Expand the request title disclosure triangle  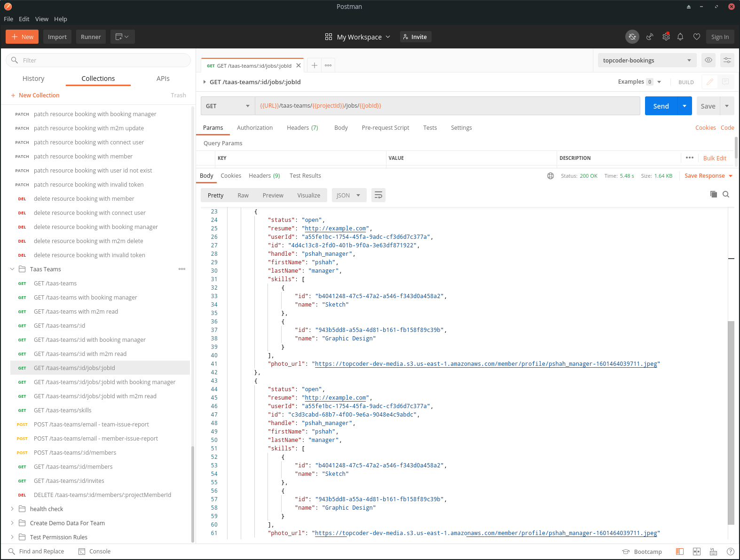(x=205, y=82)
